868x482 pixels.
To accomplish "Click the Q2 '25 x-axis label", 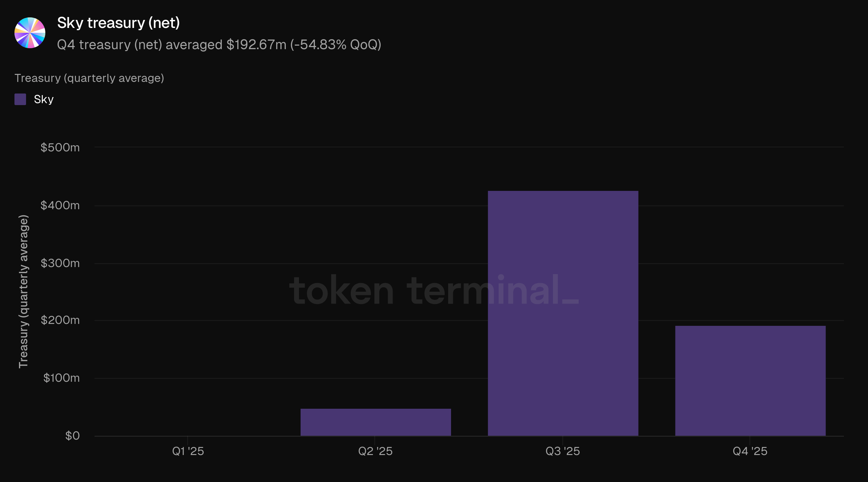I will coord(375,451).
